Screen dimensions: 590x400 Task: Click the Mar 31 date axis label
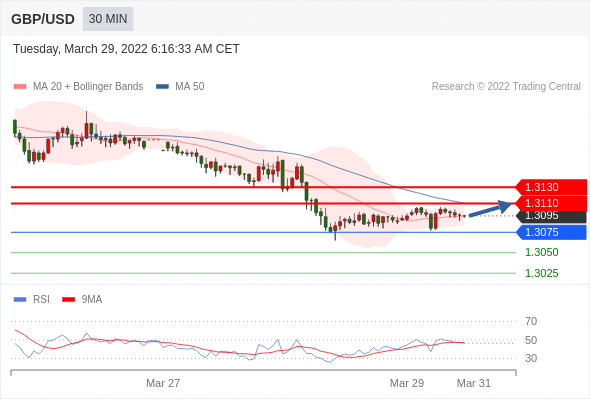click(x=474, y=383)
